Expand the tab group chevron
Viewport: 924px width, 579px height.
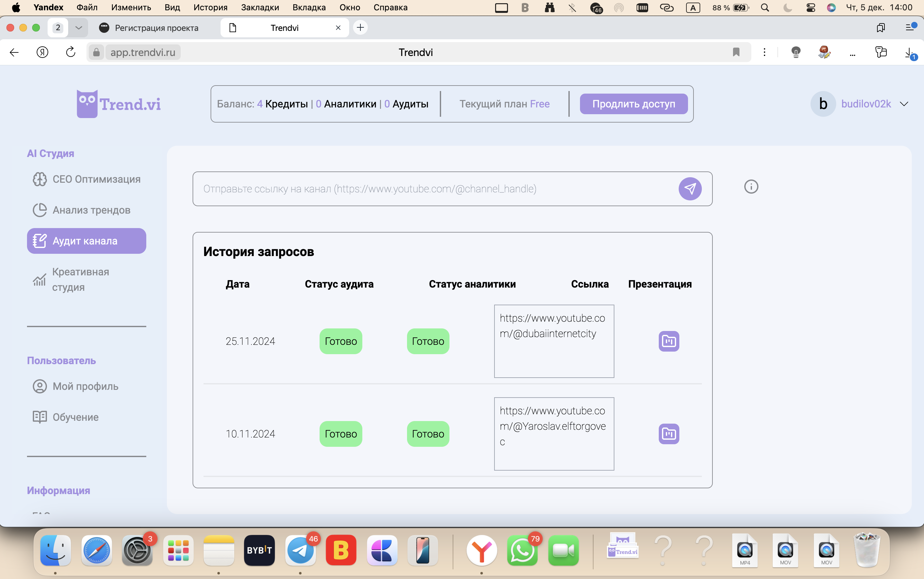pyautogui.click(x=78, y=28)
